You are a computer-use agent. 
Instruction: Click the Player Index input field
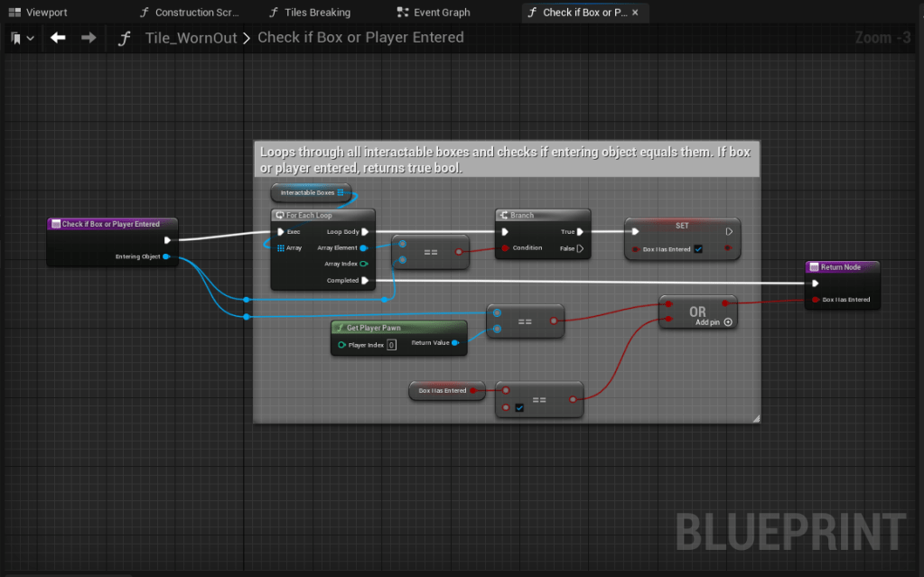[391, 345]
